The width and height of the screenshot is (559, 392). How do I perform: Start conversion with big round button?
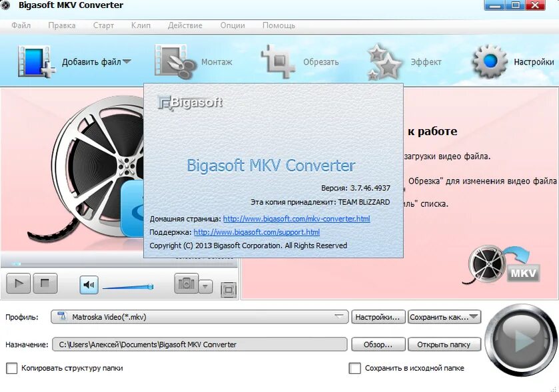(x=521, y=340)
